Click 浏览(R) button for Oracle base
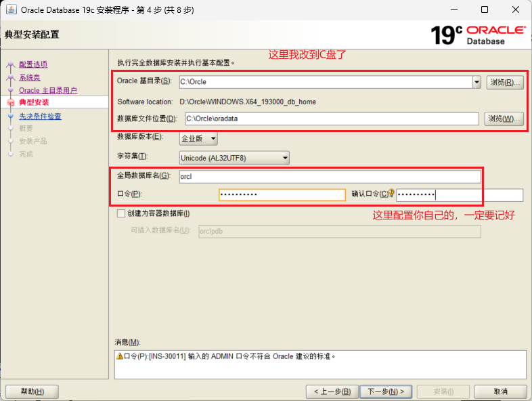 coord(505,82)
